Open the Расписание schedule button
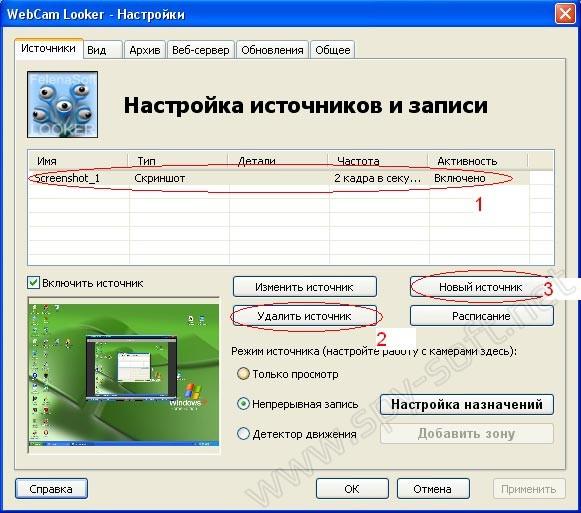 tap(482, 316)
